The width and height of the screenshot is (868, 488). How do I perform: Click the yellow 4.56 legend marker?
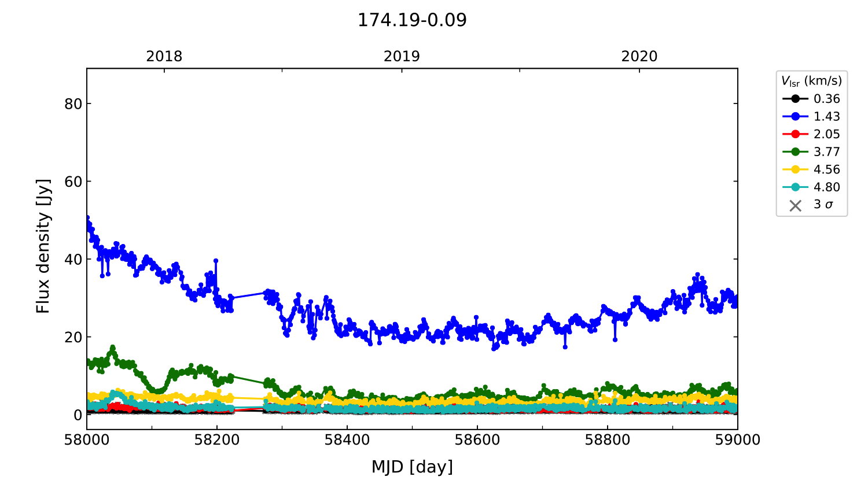[796, 169]
